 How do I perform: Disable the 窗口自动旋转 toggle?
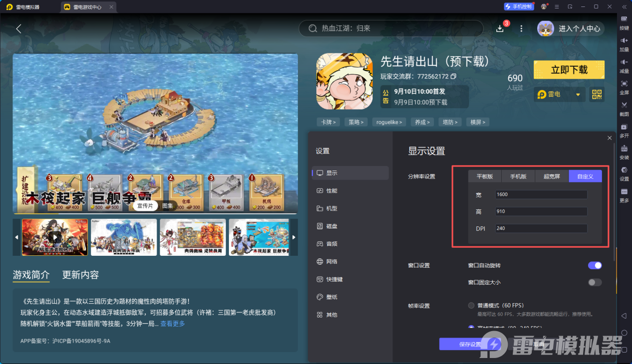[595, 265]
